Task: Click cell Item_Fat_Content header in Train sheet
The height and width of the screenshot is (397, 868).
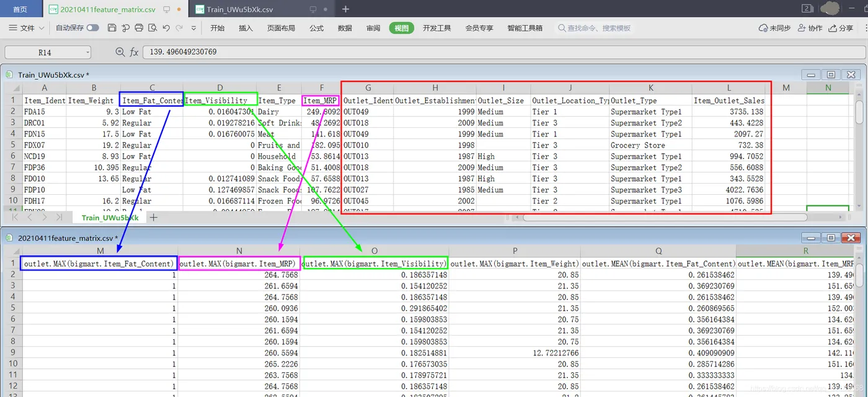Action: [x=152, y=100]
